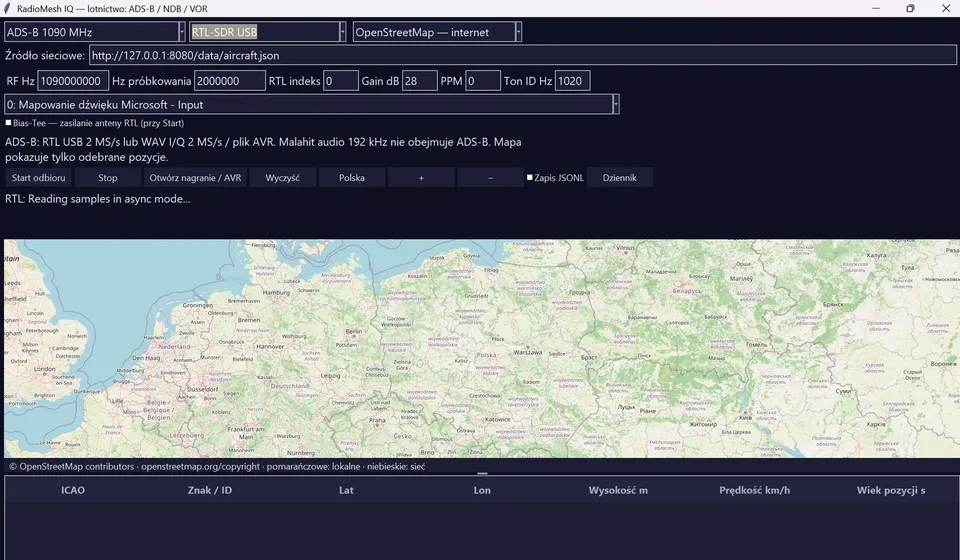This screenshot has height=560, width=960.
Task: Clear data with the Wyczyść button
Action: 283,177
